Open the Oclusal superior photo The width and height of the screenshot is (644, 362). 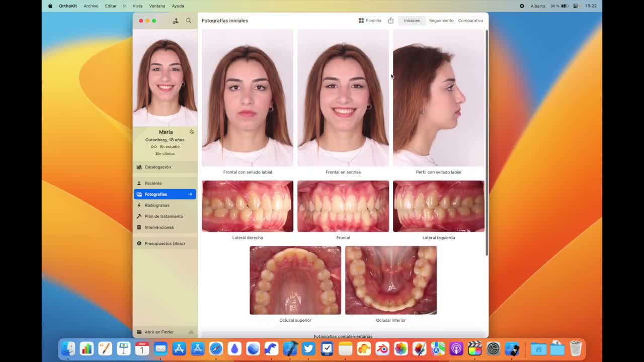coord(295,280)
